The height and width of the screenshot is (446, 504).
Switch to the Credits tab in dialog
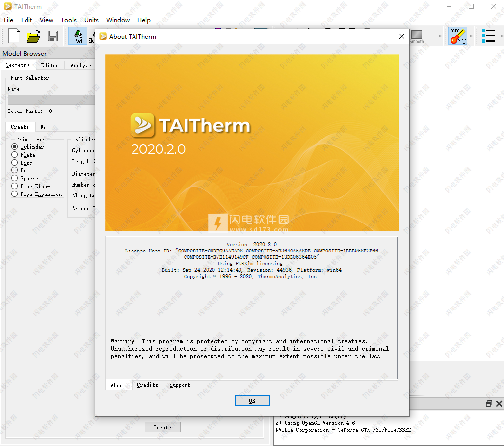coord(148,385)
